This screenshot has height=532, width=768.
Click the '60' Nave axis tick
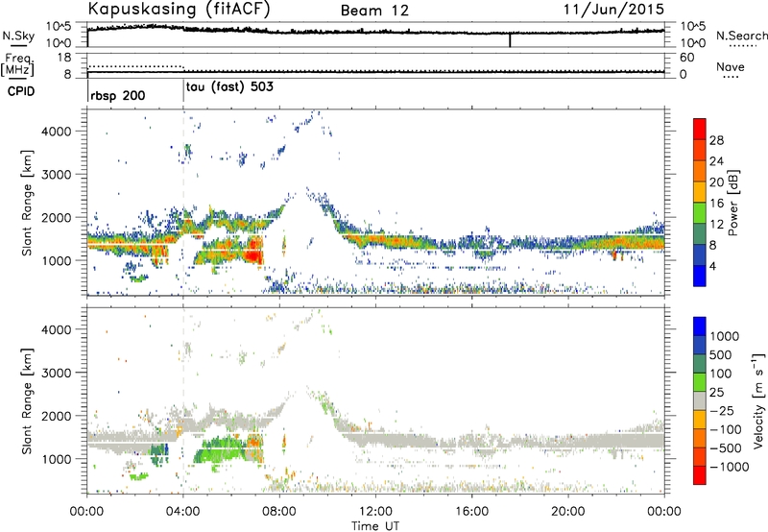(686, 58)
